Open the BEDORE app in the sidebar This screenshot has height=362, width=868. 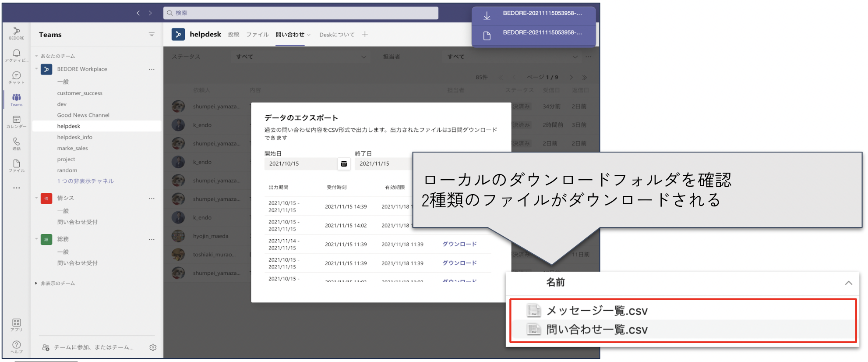tap(17, 33)
